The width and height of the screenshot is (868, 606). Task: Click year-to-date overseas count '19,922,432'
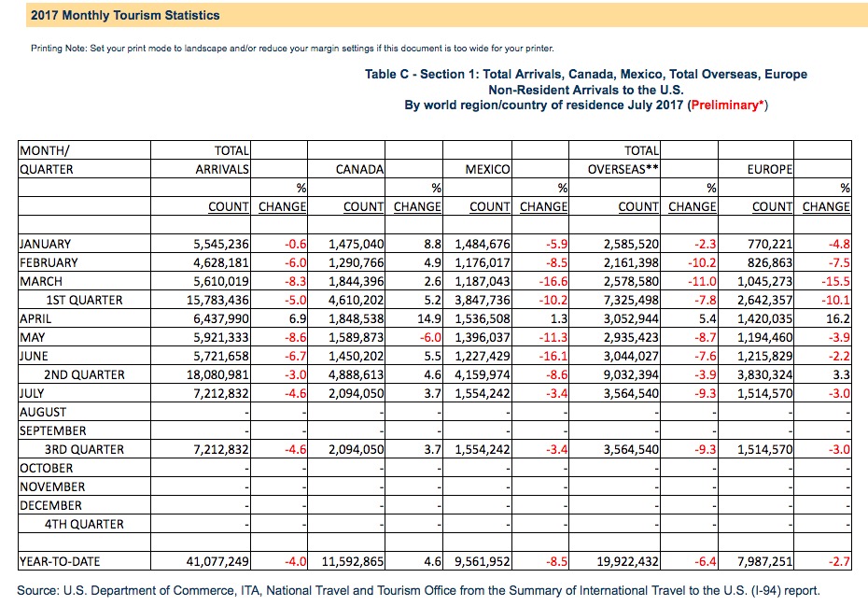coord(628,562)
